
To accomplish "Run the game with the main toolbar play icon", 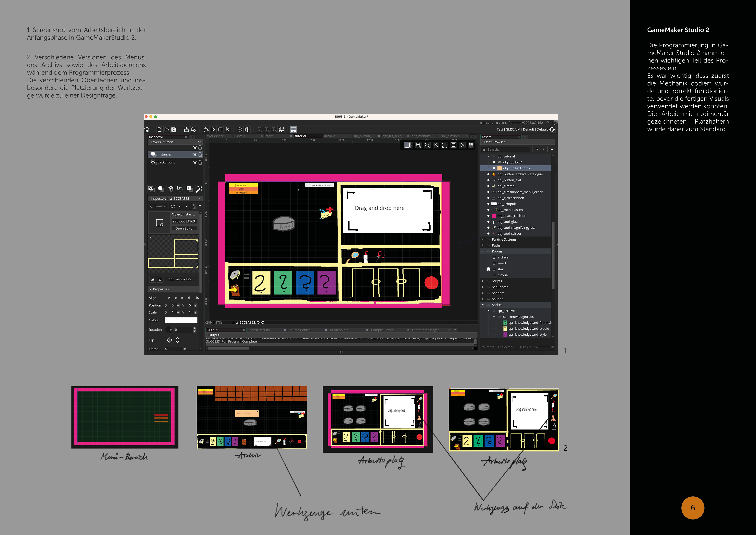I will [213, 129].
